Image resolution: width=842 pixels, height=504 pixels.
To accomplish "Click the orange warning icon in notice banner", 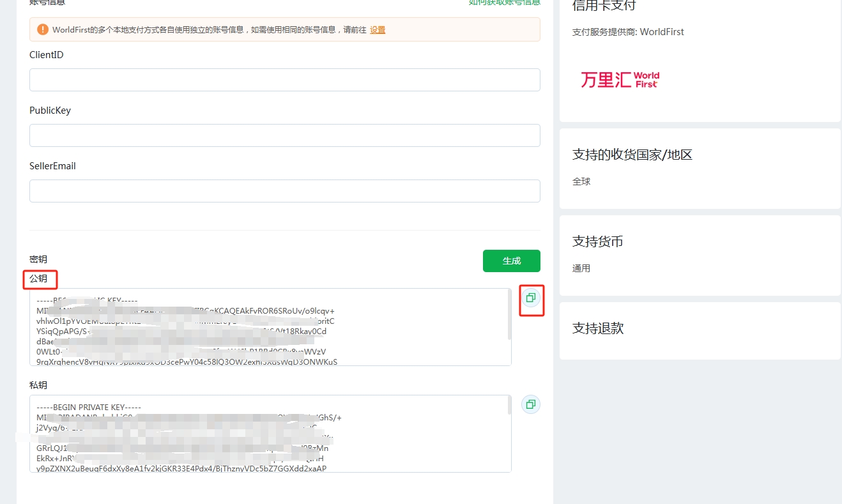I will point(42,29).
